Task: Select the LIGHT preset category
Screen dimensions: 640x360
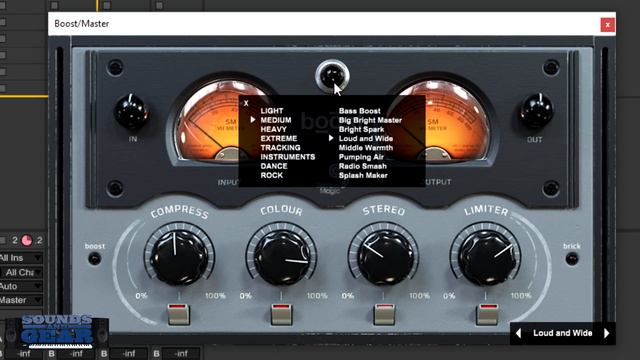Action: click(x=272, y=111)
